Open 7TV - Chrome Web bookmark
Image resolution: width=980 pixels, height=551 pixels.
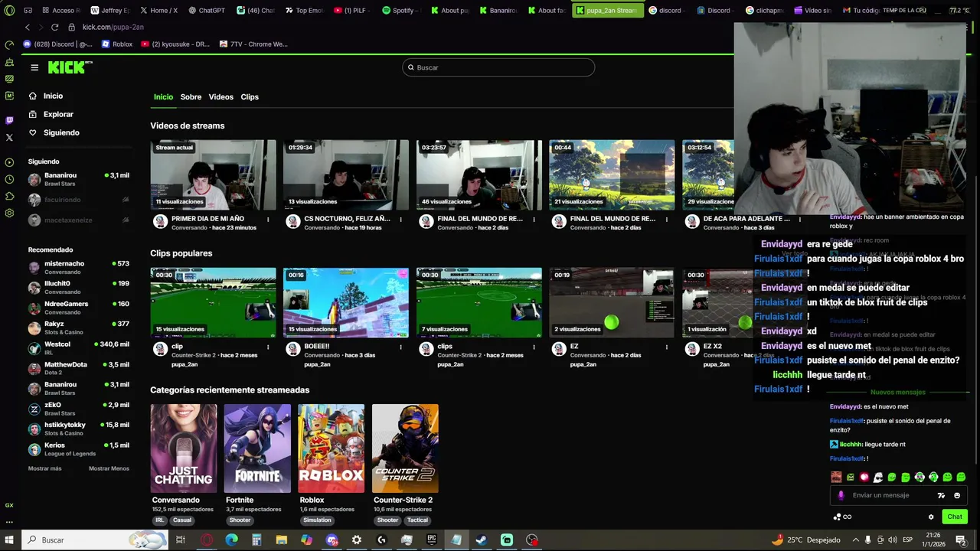tap(253, 44)
